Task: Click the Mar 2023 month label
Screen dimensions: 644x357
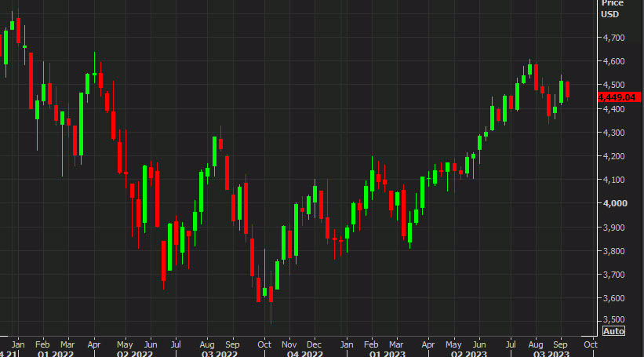Action: (396, 344)
